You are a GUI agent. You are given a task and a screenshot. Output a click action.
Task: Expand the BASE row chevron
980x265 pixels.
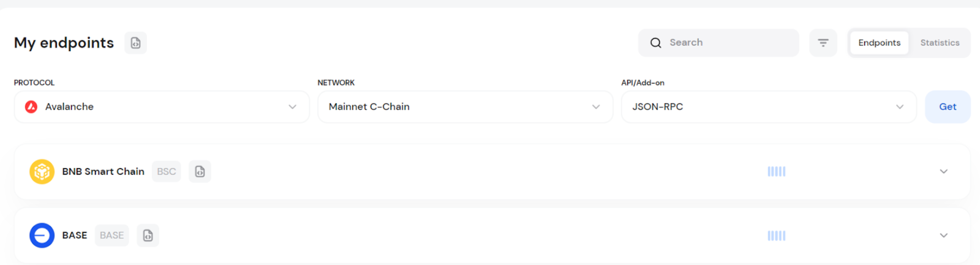click(x=943, y=236)
